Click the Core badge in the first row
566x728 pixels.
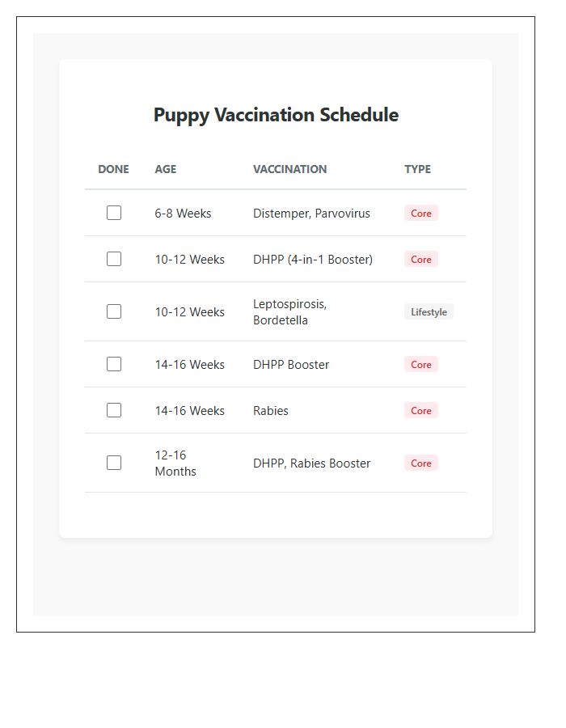click(x=420, y=213)
